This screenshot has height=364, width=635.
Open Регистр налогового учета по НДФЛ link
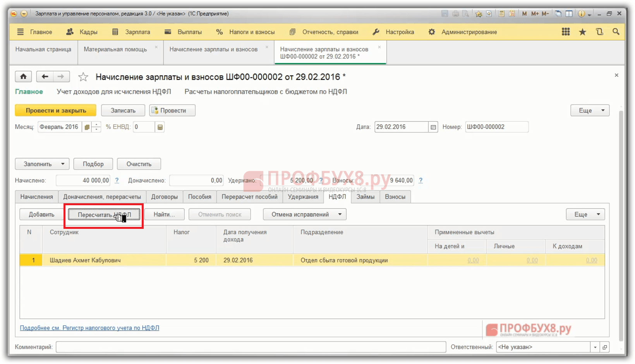pos(89,328)
